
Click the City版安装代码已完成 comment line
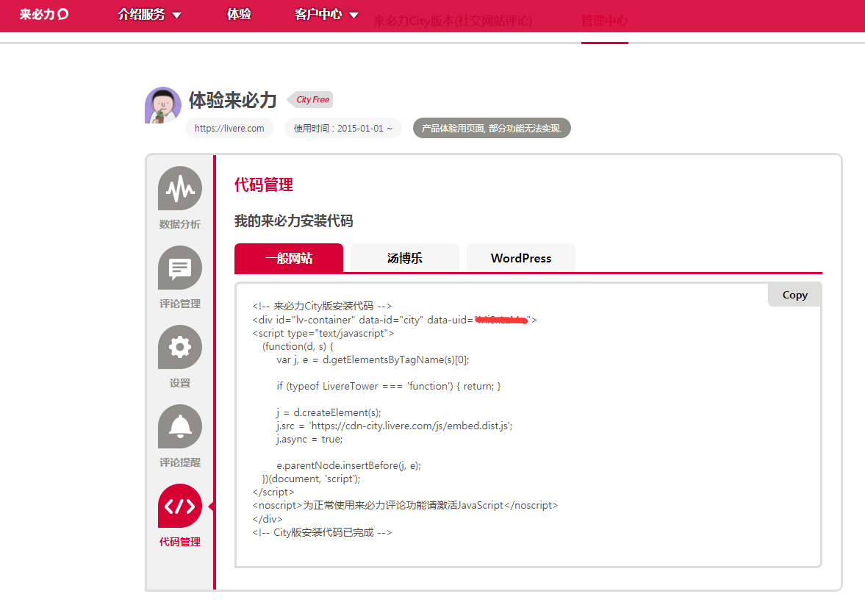(322, 532)
